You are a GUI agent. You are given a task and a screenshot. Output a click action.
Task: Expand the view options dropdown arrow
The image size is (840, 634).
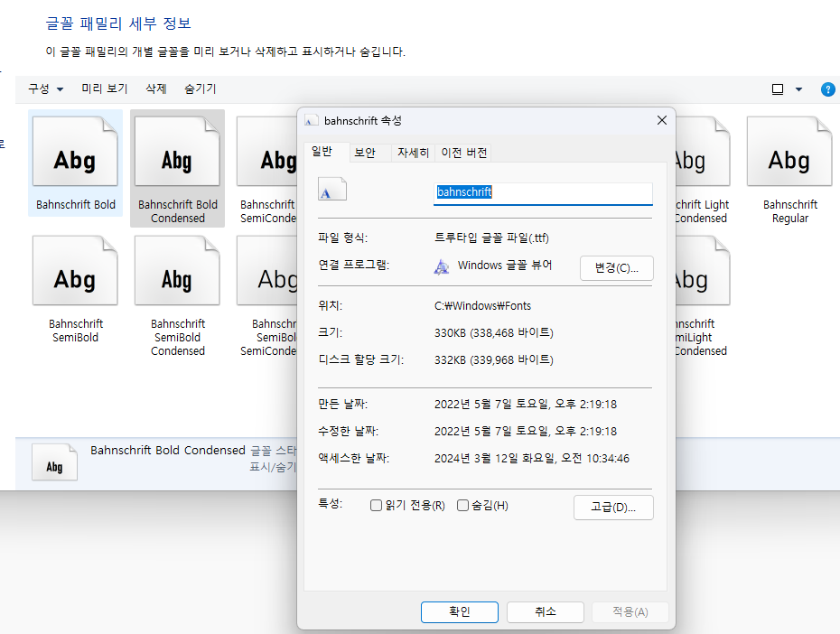click(x=798, y=89)
